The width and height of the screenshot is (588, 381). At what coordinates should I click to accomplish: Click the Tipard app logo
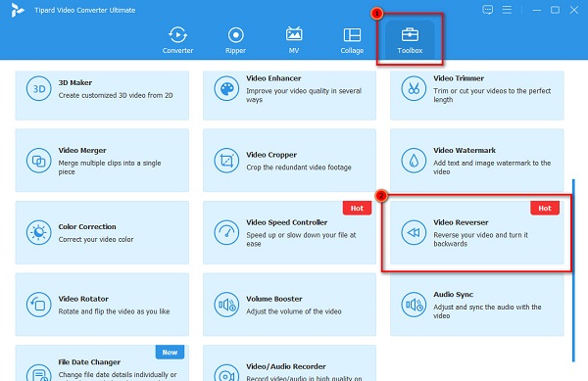(17, 10)
